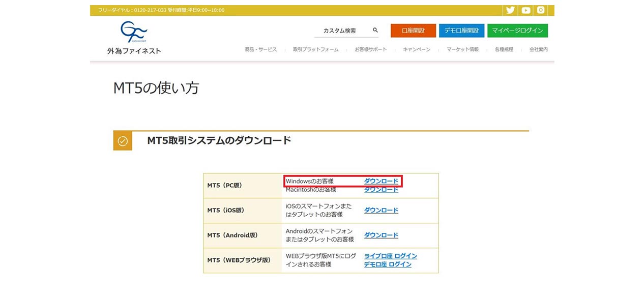The image size is (644, 293).
Task: Click the MT5（WEBブラウザ版） table cell
Action: click(x=243, y=260)
